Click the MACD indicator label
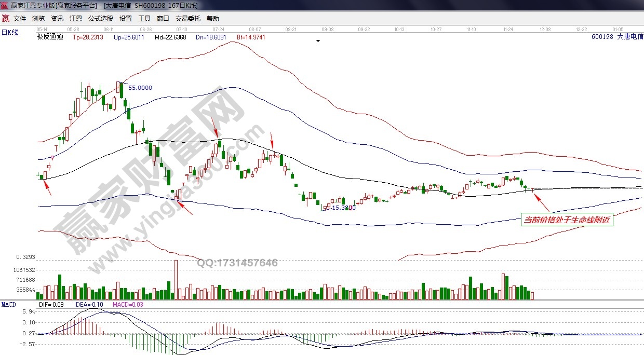Screen dimensions: 644x355 click(9, 304)
